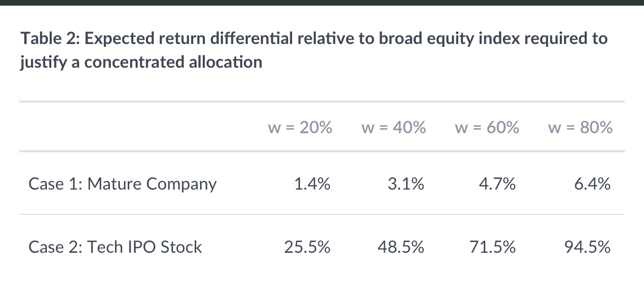Click the 25.5% cell for Tech IPO Stock
This screenshot has width=644, height=290.
308,247
